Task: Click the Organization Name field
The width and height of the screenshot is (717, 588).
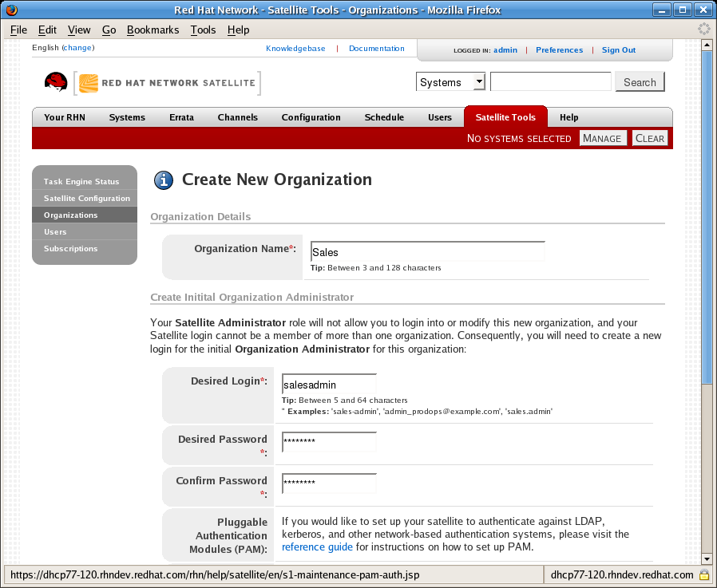Action: pyautogui.click(x=427, y=252)
